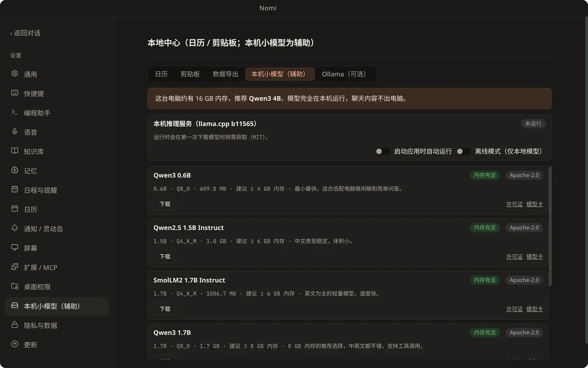Image resolution: width=588 pixels, height=368 pixels.
Task: Click the model list vertical scrollbar
Action: (x=550, y=226)
